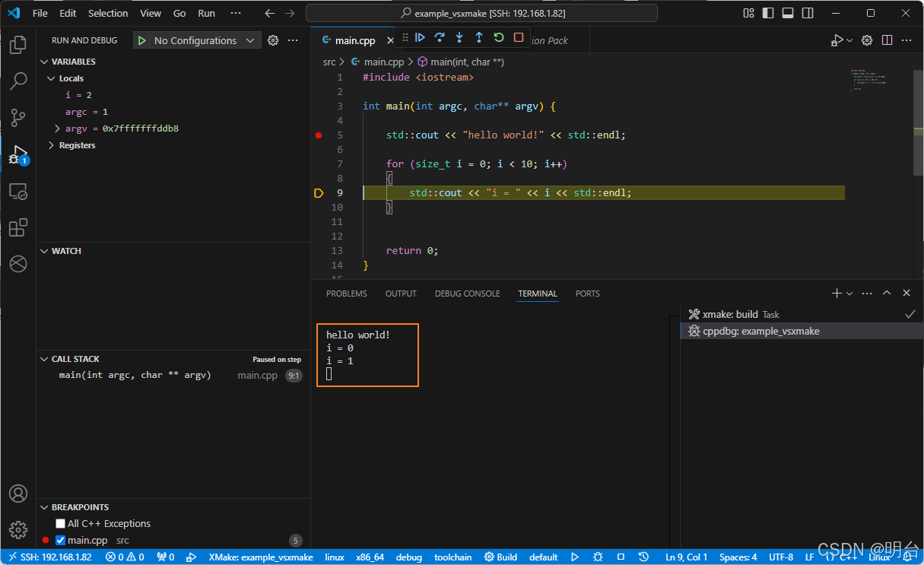The image size is (924, 565).
Task: Expand the Registers node
Action: coord(52,145)
